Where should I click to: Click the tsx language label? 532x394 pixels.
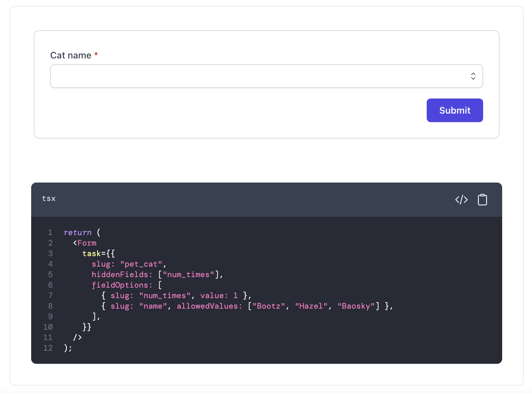[49, 199]
